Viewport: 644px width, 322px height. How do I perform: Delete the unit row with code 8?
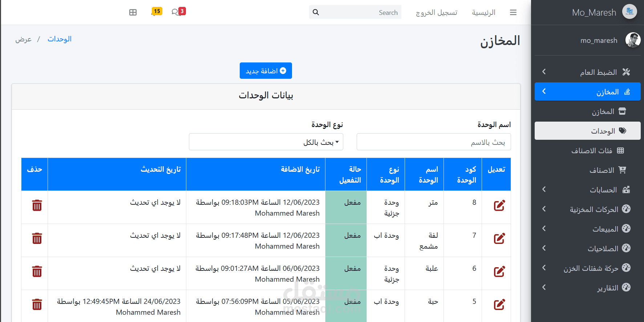[37, 205]
